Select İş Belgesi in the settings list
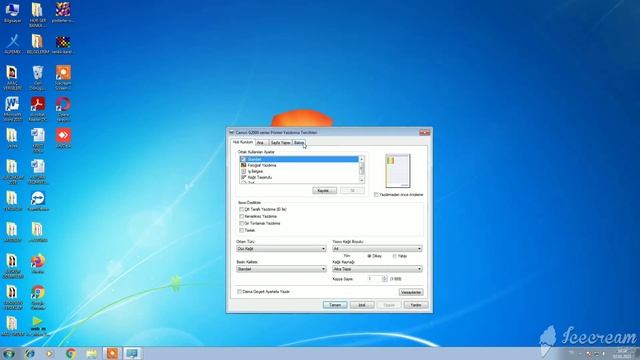The width and height of the screenshot is (640, 360). pos(299,171)
